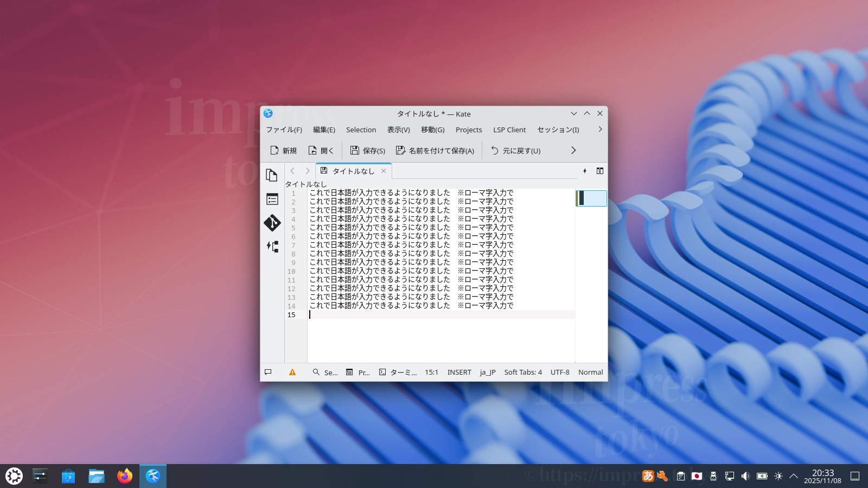
Task: Close the タイトルなし tab
Action: point(384,171)
